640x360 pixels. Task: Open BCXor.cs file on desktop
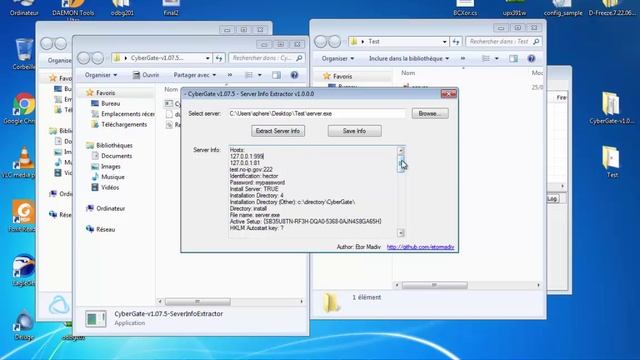(x=465, y=8)
